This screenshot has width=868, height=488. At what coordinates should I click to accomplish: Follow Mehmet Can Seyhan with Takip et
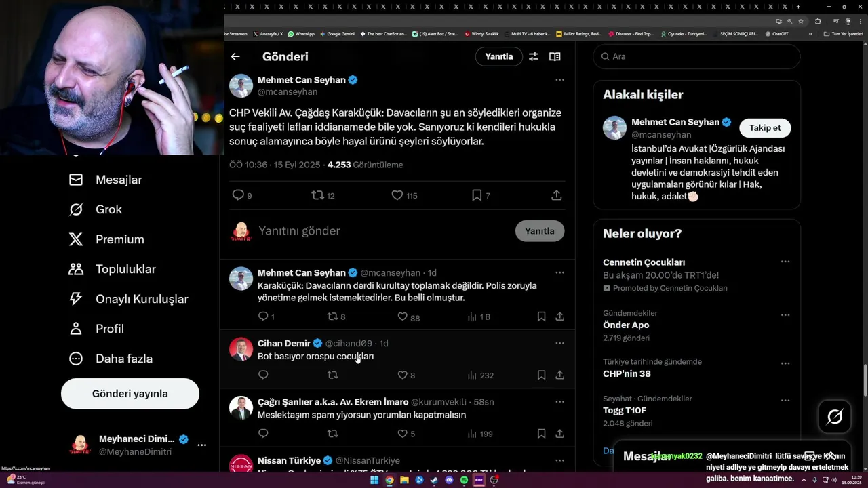coord(765,127)
